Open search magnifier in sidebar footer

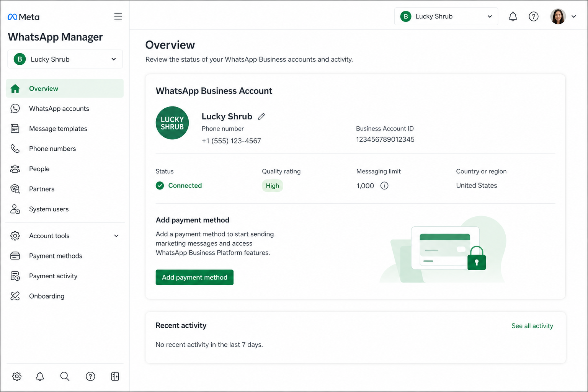(x=65, y=376)
